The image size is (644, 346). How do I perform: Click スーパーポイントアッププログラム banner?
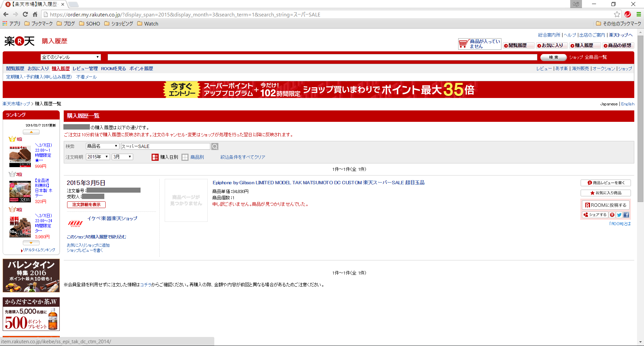(318, 90)
